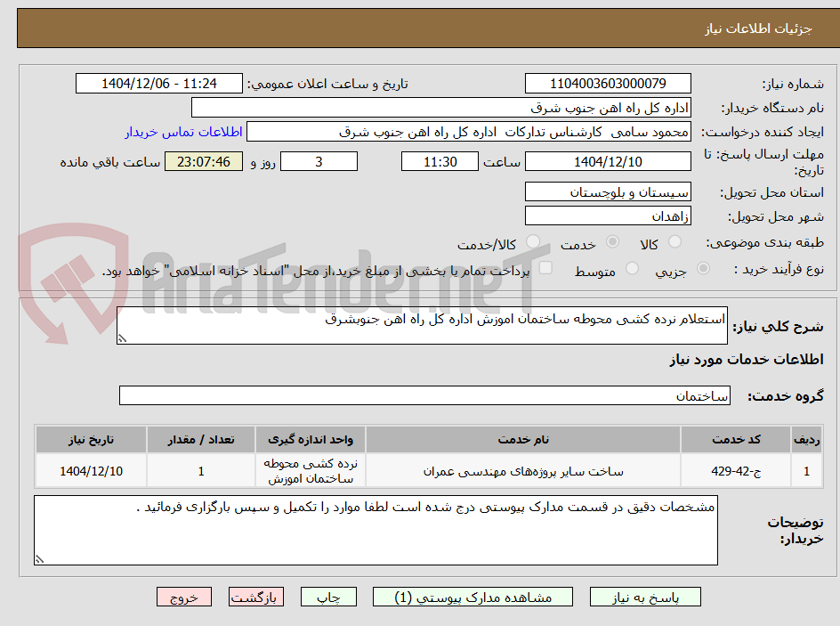Click the نام خدمت column header
840x626 pixels.
[x=523, y=440]
